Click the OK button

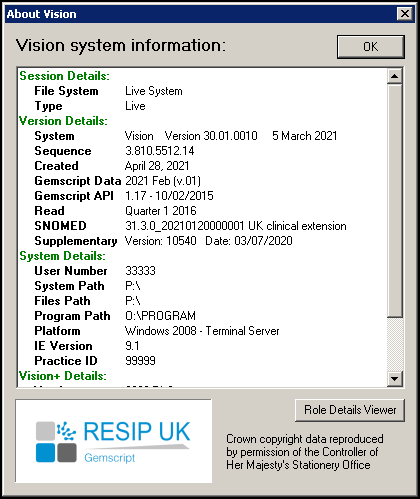pyautogui.click(x=371, y=47)
